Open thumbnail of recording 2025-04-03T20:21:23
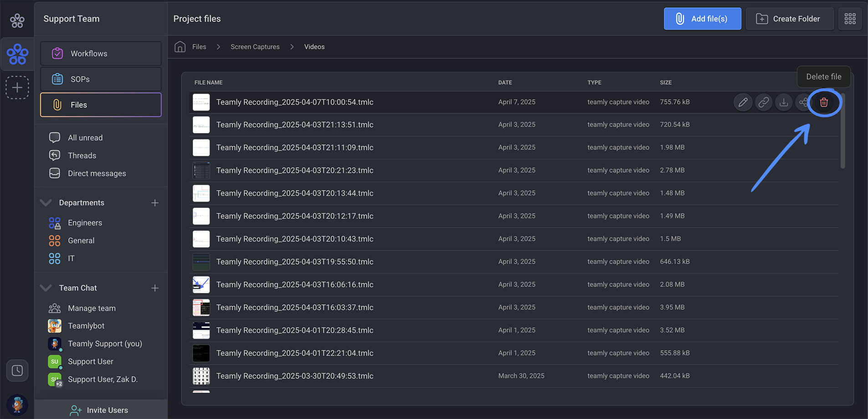 click(x=201, y=170)
